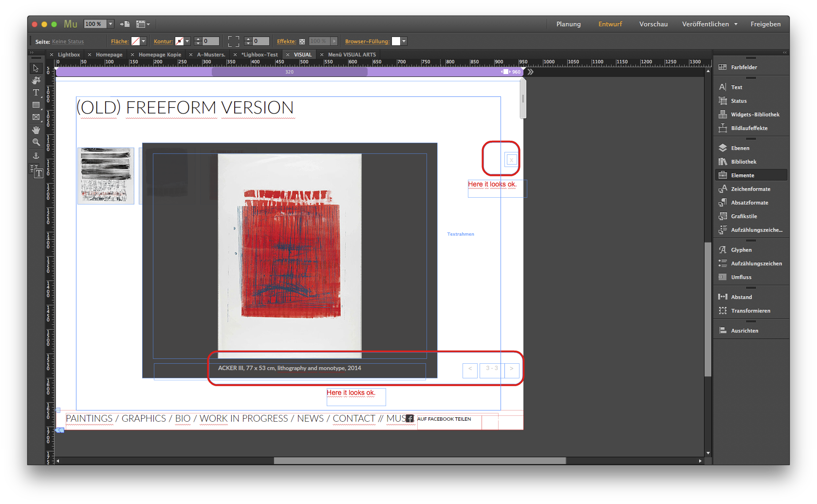Select the Selection arrow tool

[x=36, y=68]
